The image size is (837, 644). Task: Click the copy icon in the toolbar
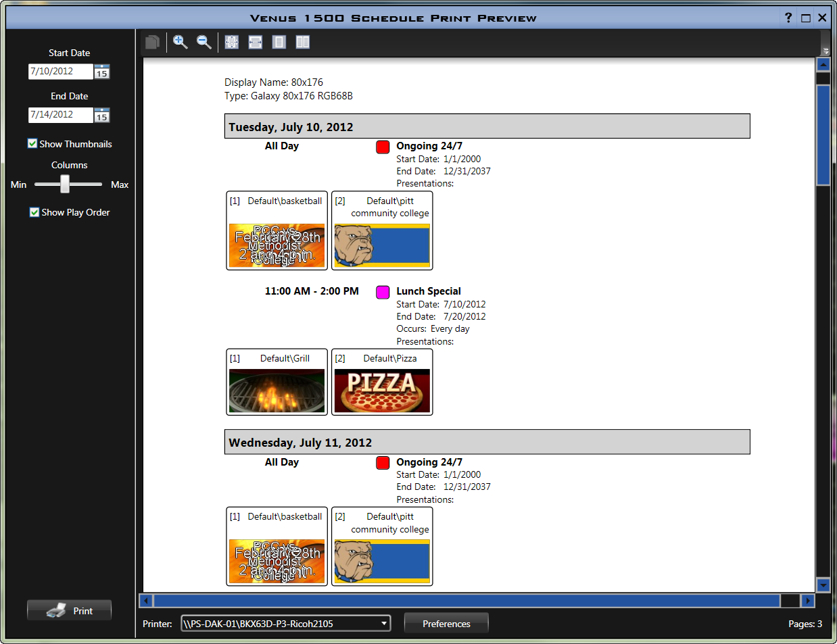click(152, 42)
